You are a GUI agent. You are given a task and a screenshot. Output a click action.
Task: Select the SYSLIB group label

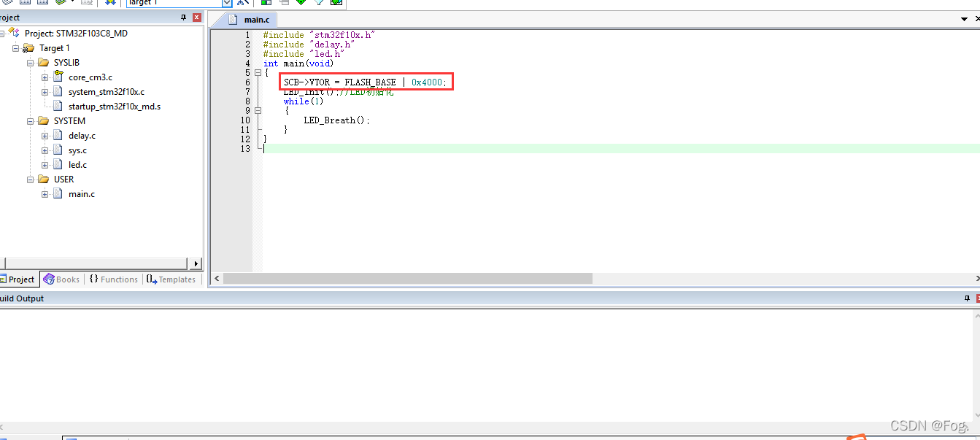pos(66,63)
